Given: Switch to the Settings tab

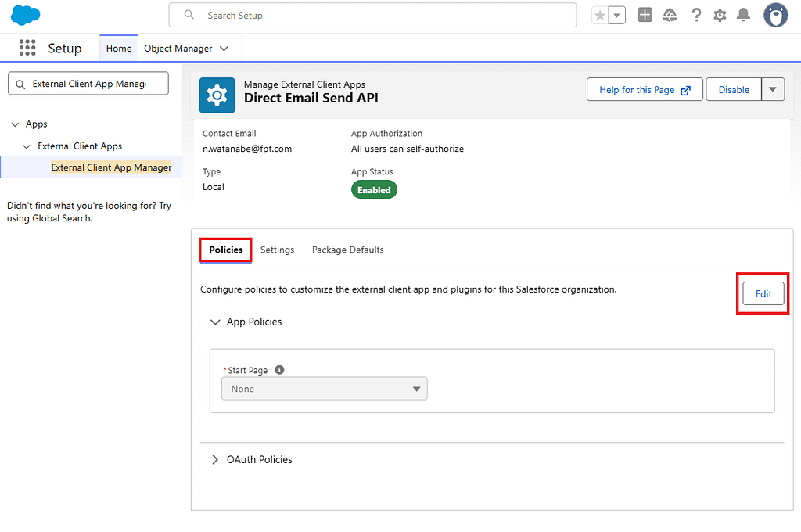Looking at the screenshot, I should coord(278,250).
